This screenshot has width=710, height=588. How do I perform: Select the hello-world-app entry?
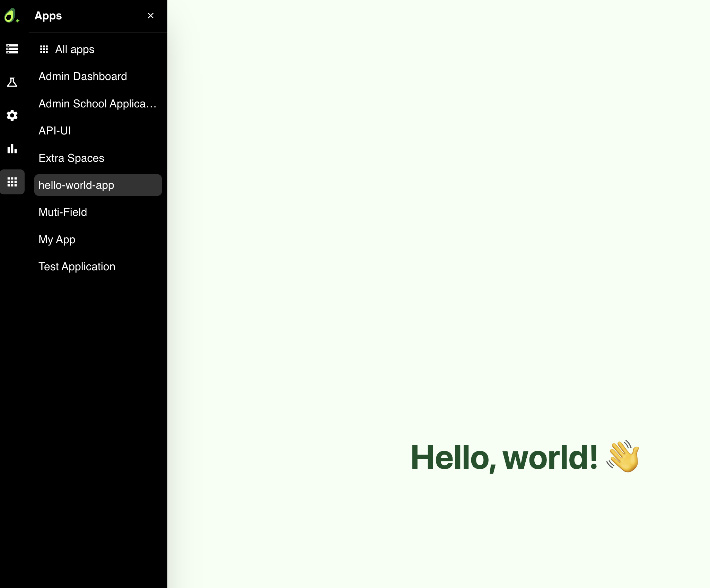click(98, 185)
